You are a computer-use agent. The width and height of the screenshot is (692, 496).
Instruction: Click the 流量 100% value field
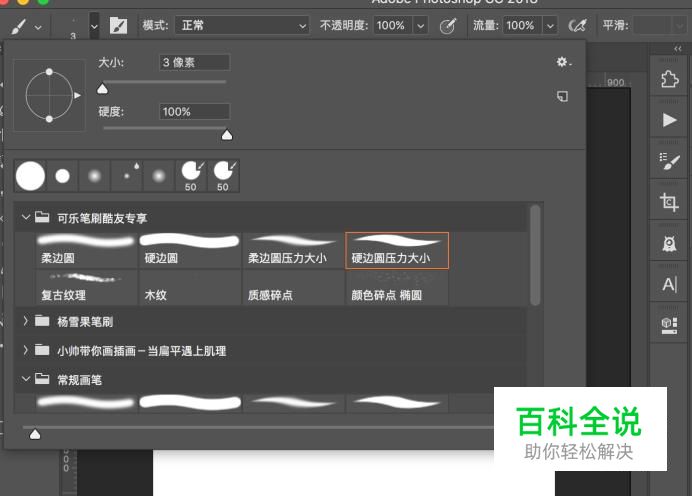[x=522, y=26]
